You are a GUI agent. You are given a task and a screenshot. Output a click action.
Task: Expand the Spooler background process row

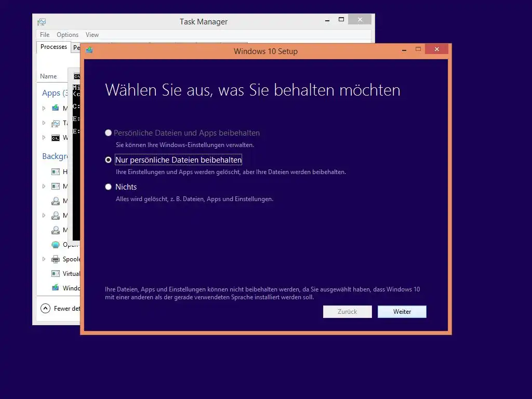click(x=44, y=259)
